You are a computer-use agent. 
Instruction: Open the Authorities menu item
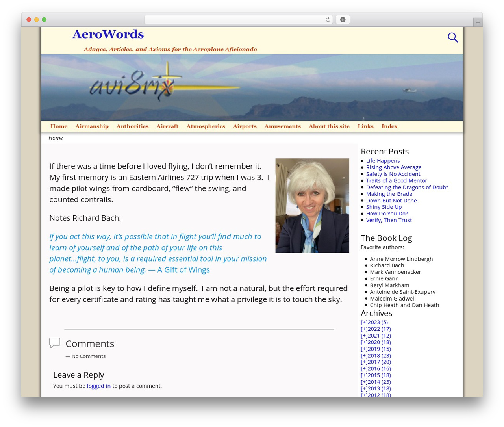pyautogui.click(x=132, y=126)
